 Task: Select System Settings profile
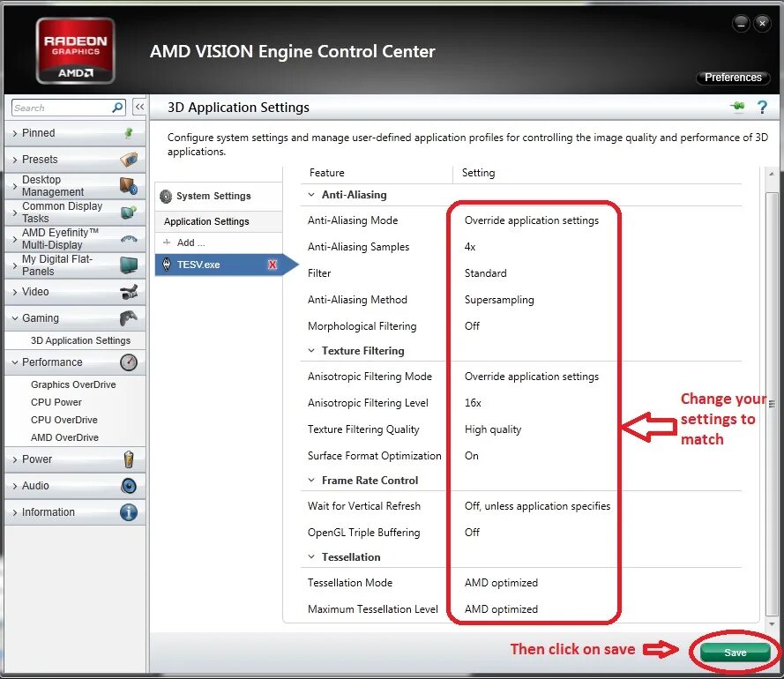(219, 196)
